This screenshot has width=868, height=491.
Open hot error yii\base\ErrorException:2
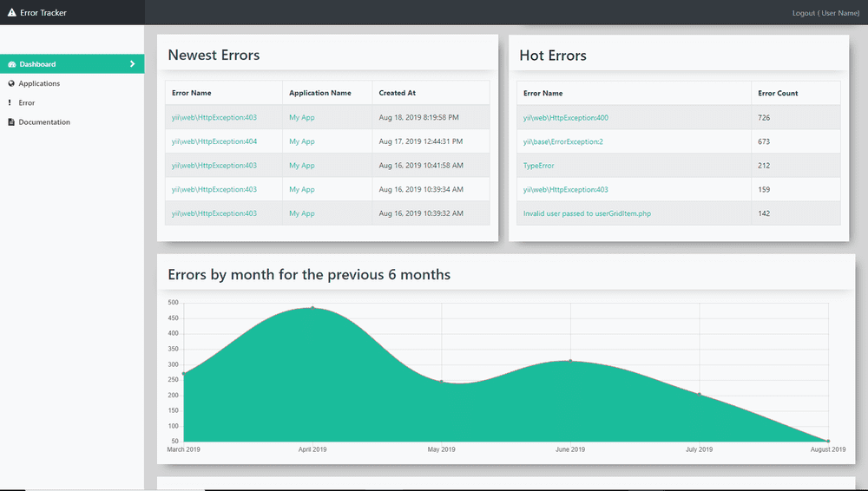coord(563,141)
